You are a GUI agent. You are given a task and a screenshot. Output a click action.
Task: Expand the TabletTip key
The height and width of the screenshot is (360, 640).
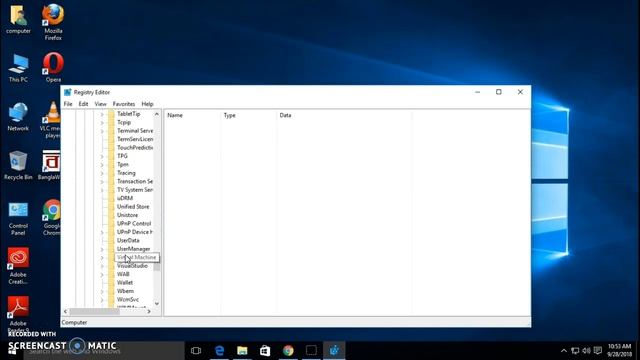pyautogui.click(x=102, y=114)
